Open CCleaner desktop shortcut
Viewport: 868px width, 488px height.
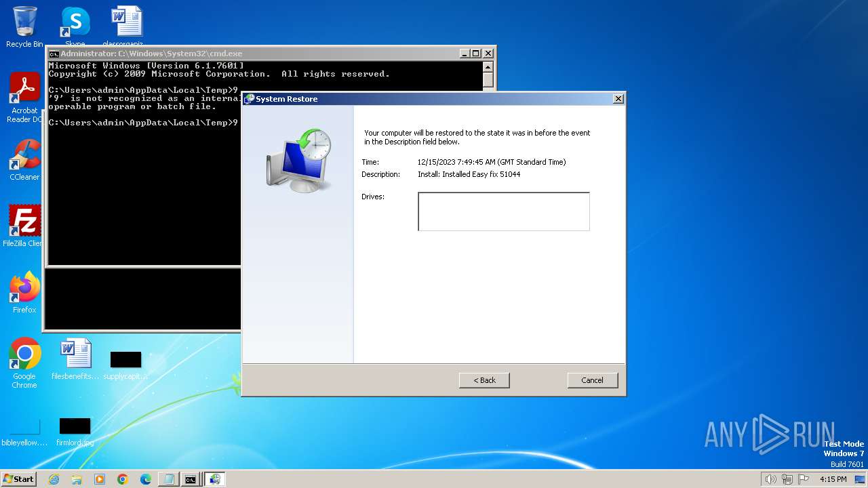click(x=24, y=160)
